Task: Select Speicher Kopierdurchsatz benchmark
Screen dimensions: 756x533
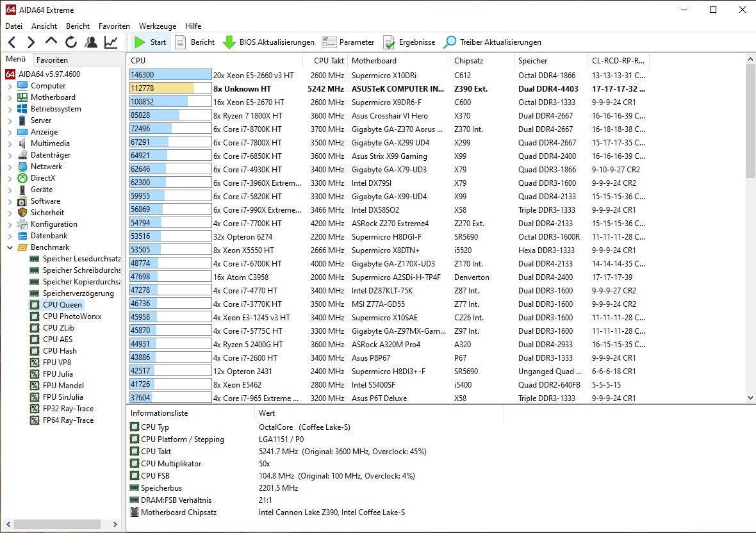Action: point(75,282)
